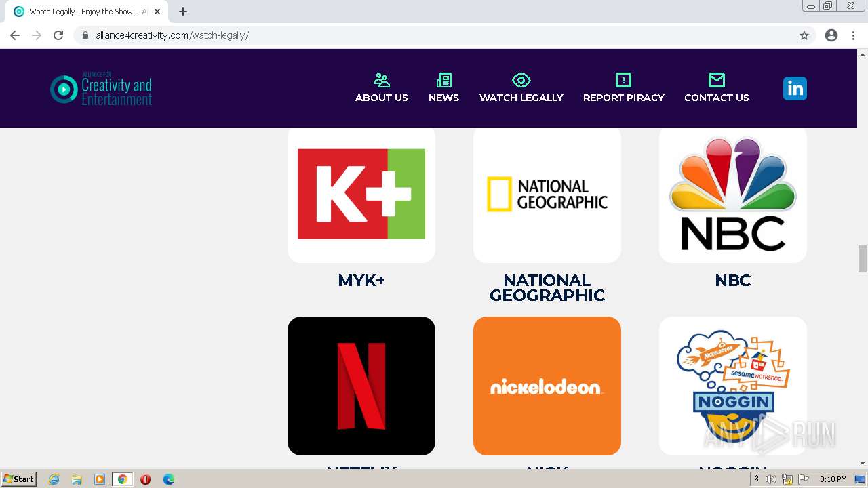Click the Report Piracy exclamation icon
Screen dimensions: 868x488
pos(623,80)
